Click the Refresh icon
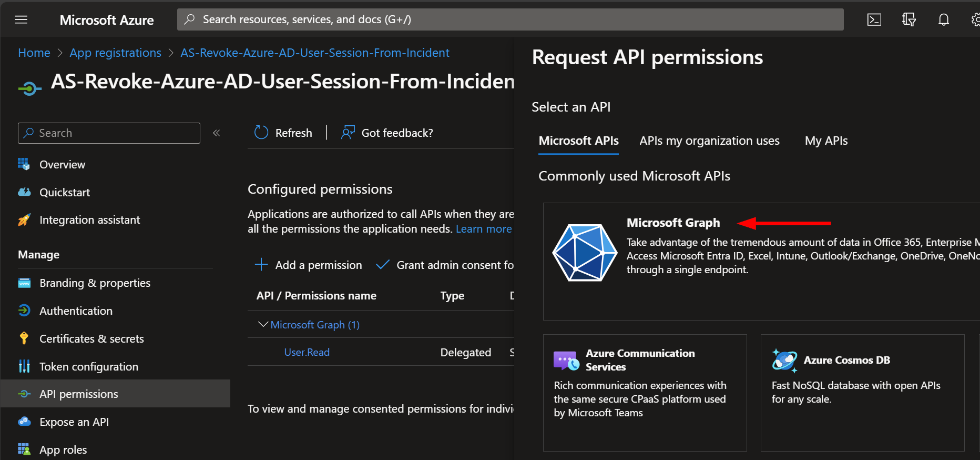The height and width of the screenshot is (460, 980). [261, 133]
